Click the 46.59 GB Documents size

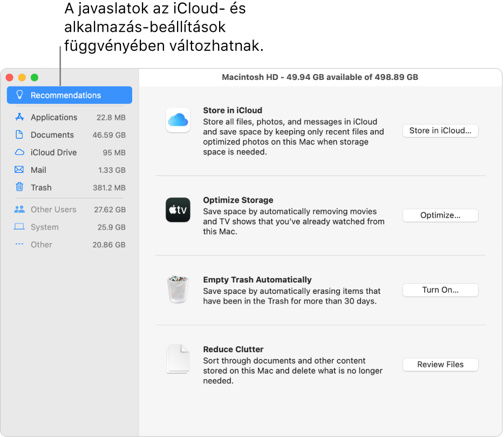[x=109, y=135]
